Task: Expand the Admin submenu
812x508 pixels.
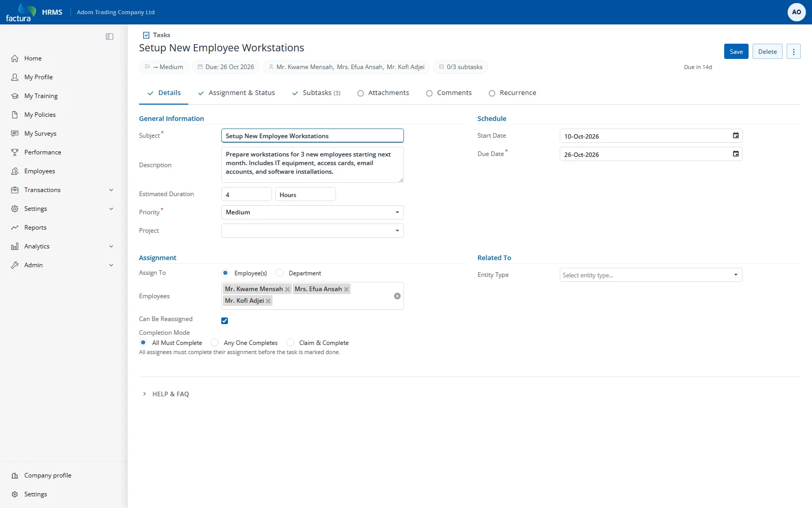Action: coord(111,265)
